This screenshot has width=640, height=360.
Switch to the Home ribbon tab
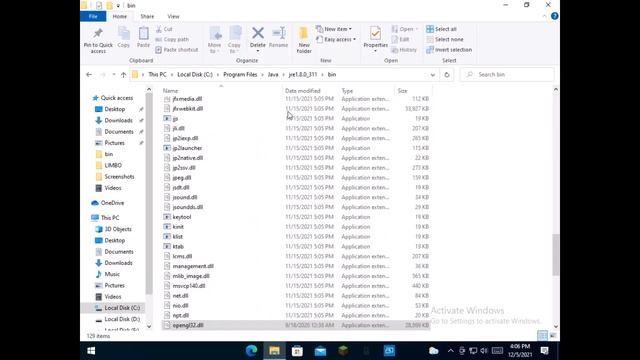pyautogui.click(x=120, y=16)
